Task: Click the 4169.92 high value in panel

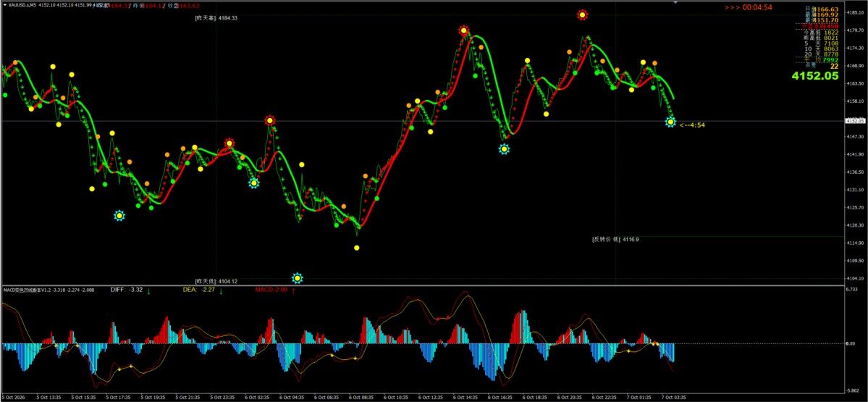Action: point(826,15)
